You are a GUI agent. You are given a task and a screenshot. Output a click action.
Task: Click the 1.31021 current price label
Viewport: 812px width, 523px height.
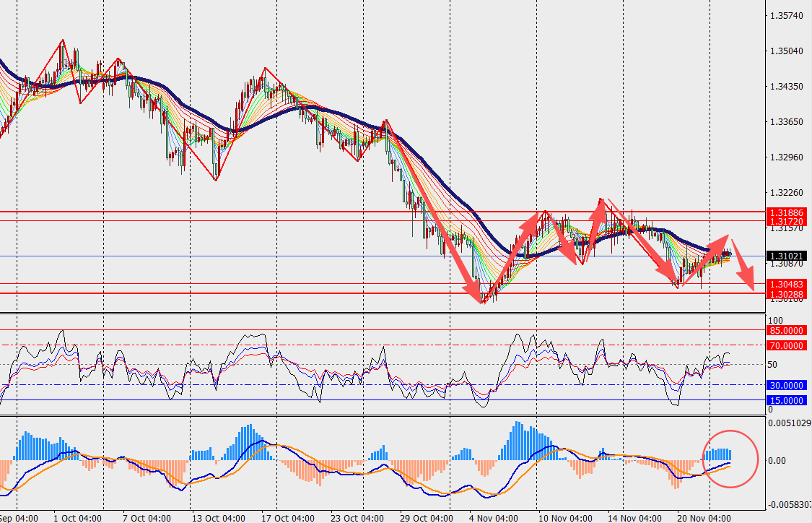pos(787,256)
